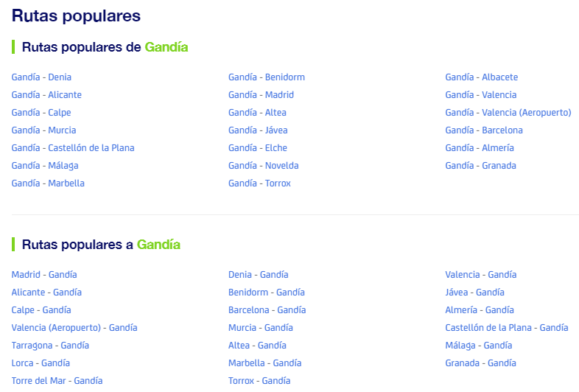Viewport: 579px width, 392px height.
Task: Select Gandía - Barcelona route
Action: click(x=483, y=130)
